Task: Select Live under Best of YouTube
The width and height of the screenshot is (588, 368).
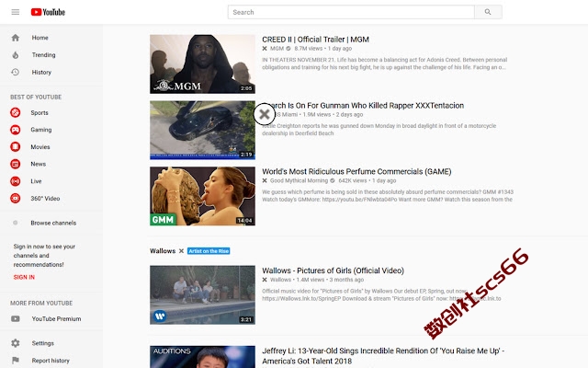Action: click(36, 181)
